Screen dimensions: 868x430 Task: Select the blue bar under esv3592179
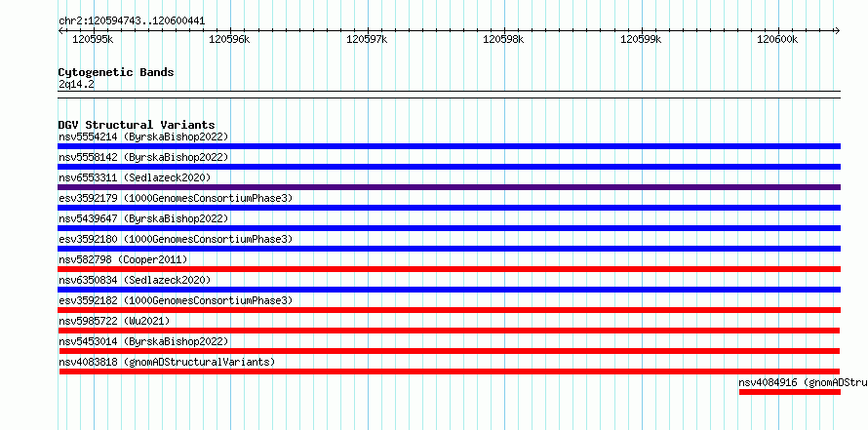449,208
